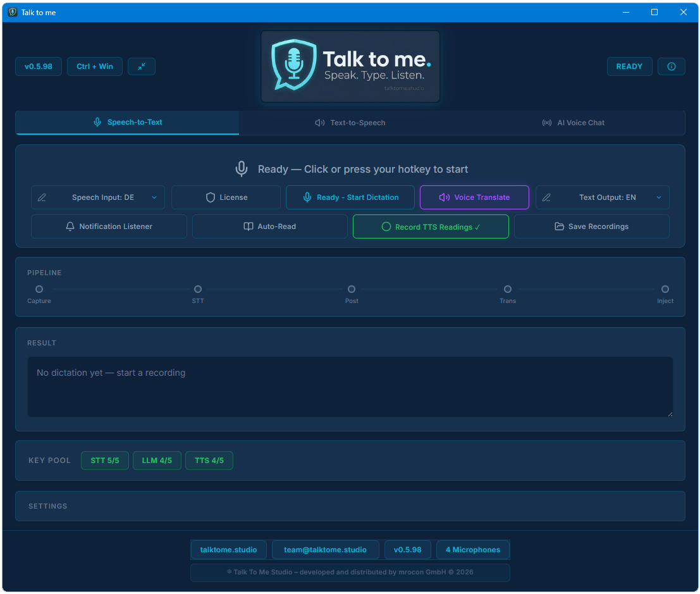Click the STT 5/5 key pool badge
This screenshot has width=700, height=594.
tap(105, 461)
